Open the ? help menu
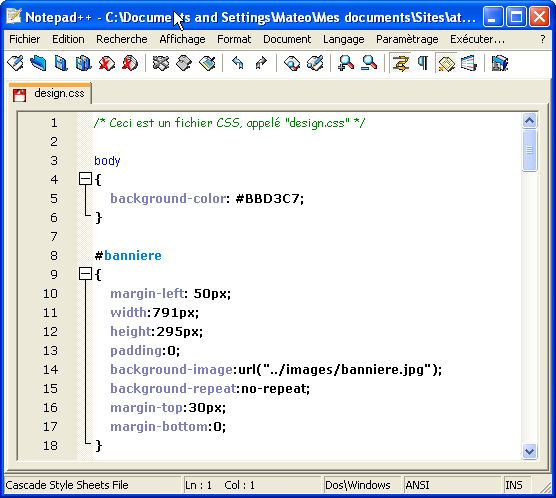 coord(543,39)
